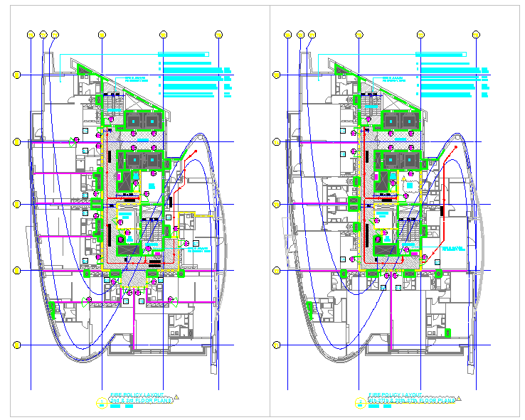Viewport: 525px width, 420px height.
Task: Select the 'FIRE POLICY LAYOUT' title on left plan
Action: [x=137, y=395]
